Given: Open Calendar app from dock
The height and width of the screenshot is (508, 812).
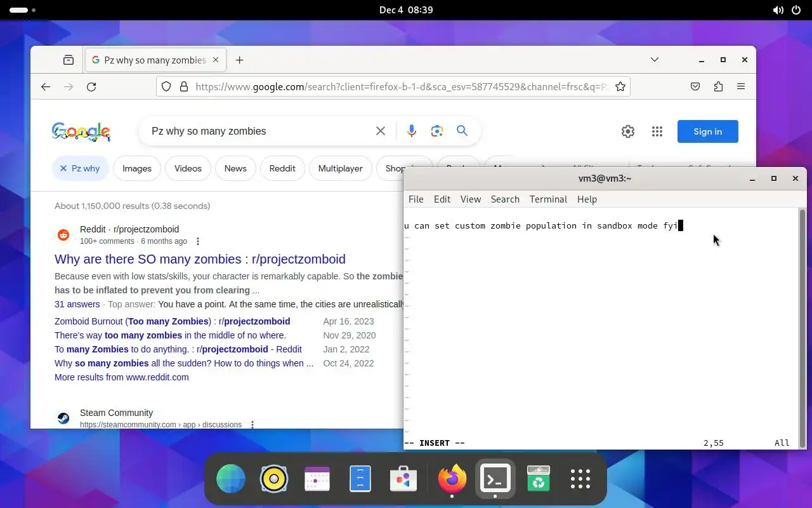Looking at the screenshot, I should [x=317, y=479].
